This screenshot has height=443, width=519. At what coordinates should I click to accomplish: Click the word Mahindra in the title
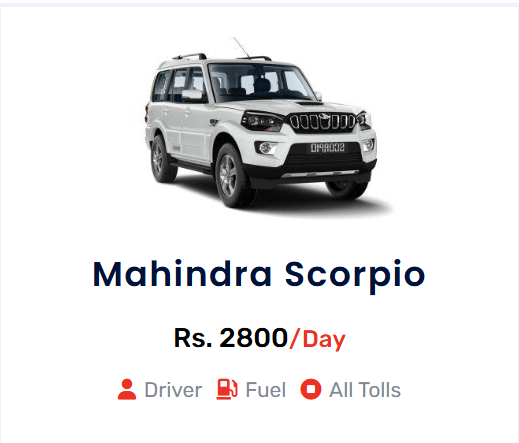182,274
